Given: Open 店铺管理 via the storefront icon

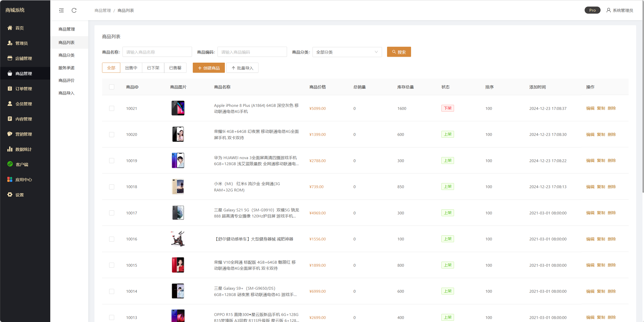Looking at the screenshot, I should [x=10, y=58].
